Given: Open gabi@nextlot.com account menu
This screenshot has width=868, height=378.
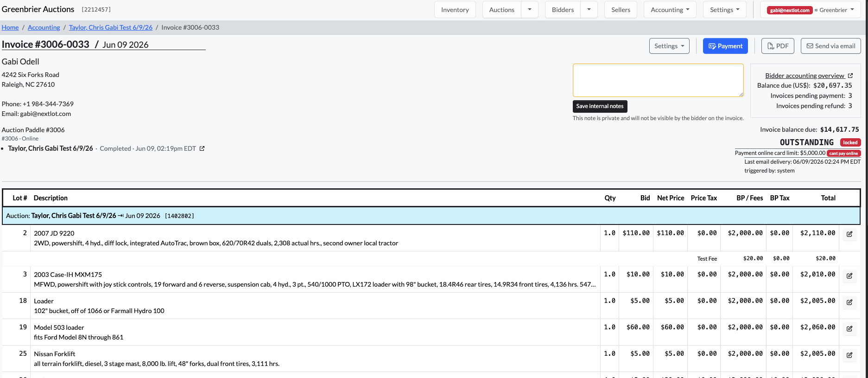Looking at the screenshot, I should (811, 10).
